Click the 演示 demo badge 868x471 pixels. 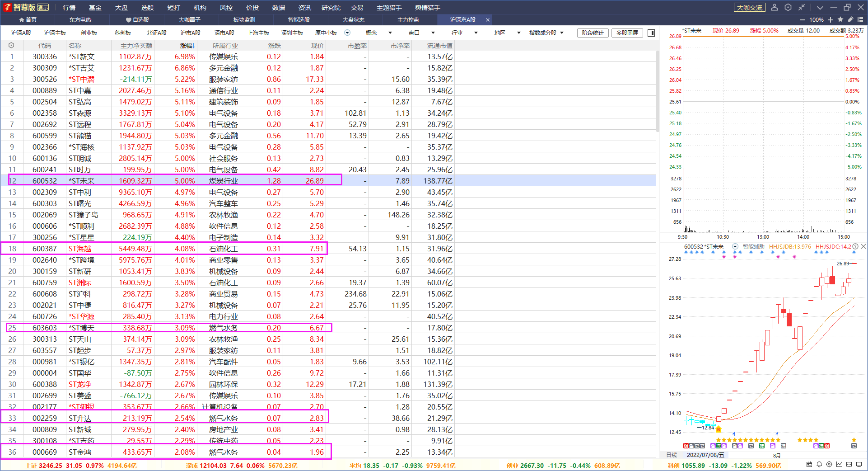43,8
